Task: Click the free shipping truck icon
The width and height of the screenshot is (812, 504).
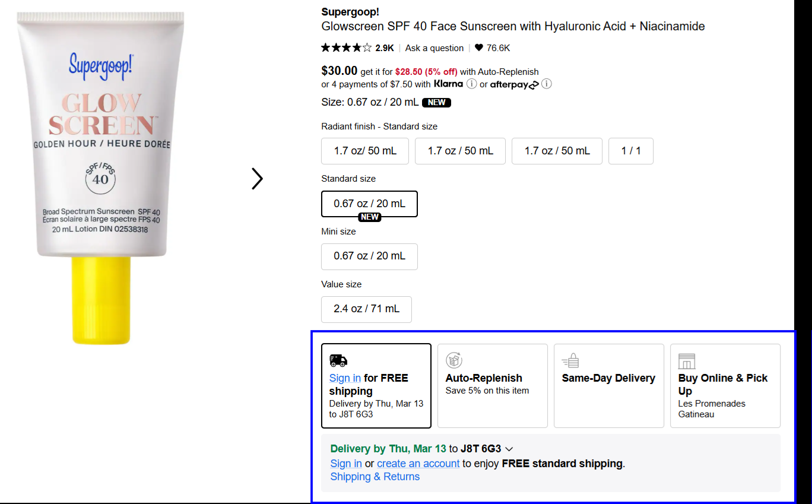Action: pyautogui.click(x=338, y=360)
